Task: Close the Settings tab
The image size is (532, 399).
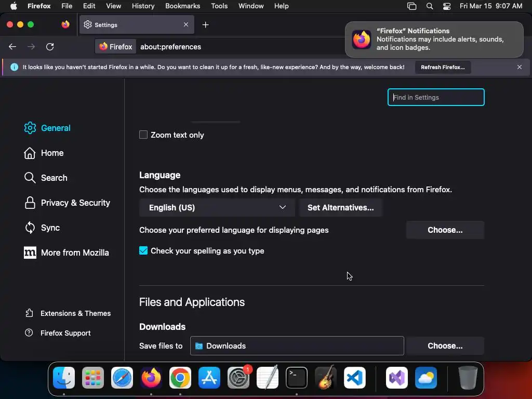Action: pos(186,24)
